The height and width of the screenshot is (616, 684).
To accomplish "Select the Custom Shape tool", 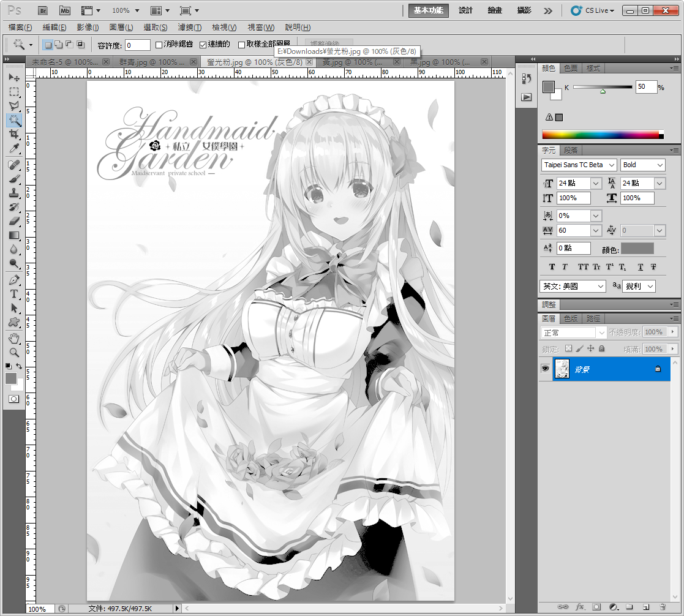I will coord(14,322).
